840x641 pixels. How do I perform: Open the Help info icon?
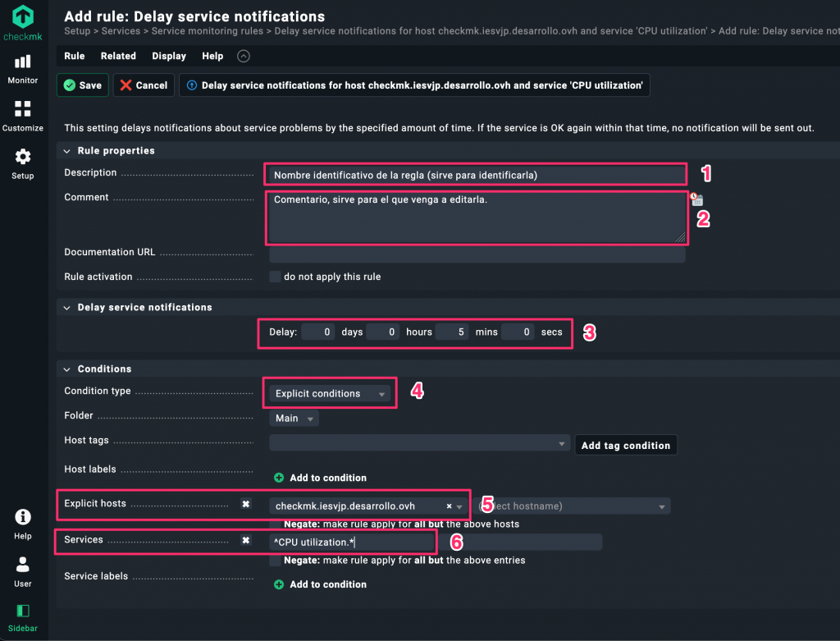tap(23, 523)
